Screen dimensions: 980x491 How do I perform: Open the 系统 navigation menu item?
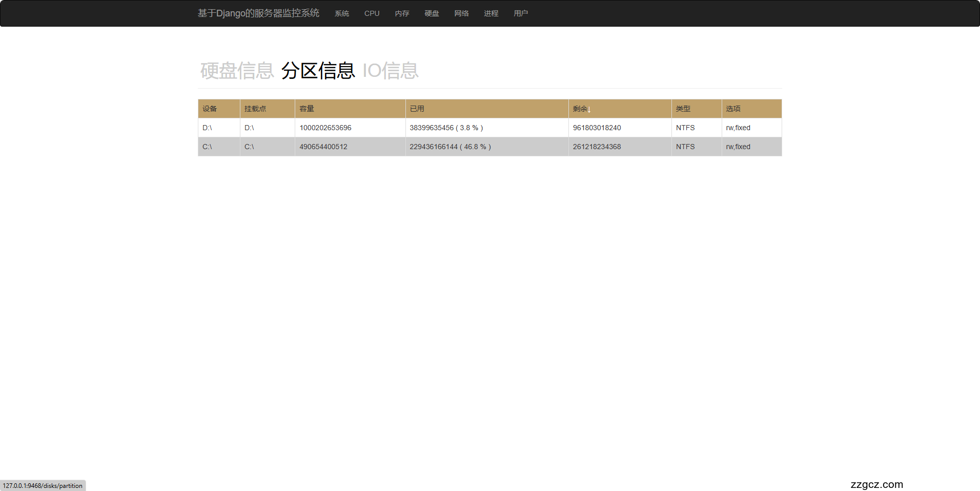coord(341,13)
